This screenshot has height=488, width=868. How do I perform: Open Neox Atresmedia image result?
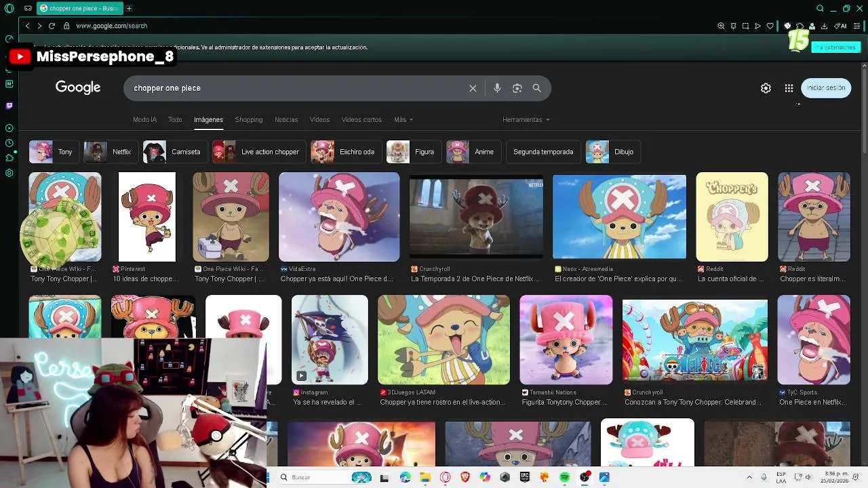(619, 217)
